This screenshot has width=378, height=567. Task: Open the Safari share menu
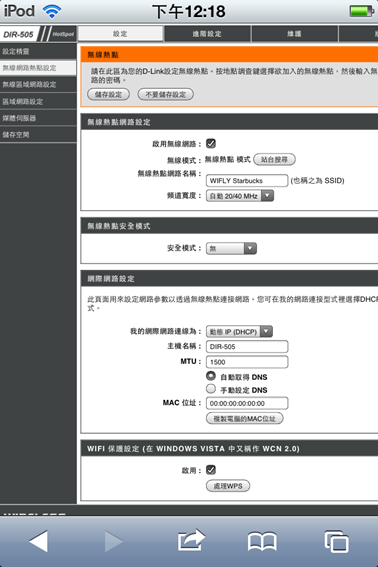[191, 540]
